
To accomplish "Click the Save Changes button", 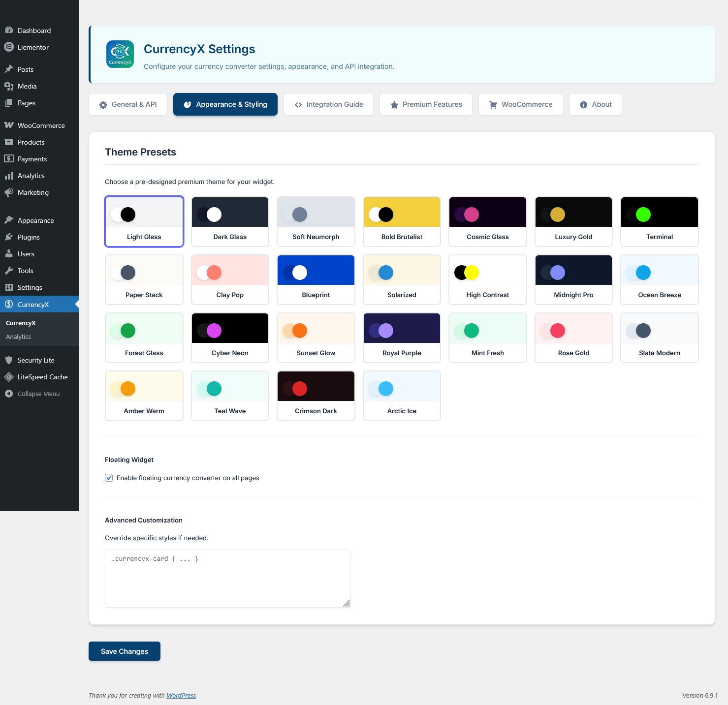I will coord(124,651).
